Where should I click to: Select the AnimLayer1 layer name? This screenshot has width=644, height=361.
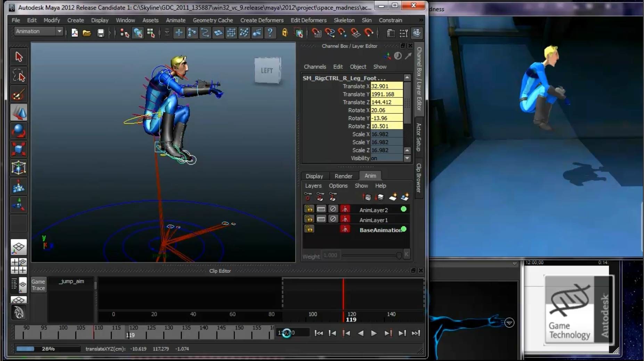pos(373,220)
